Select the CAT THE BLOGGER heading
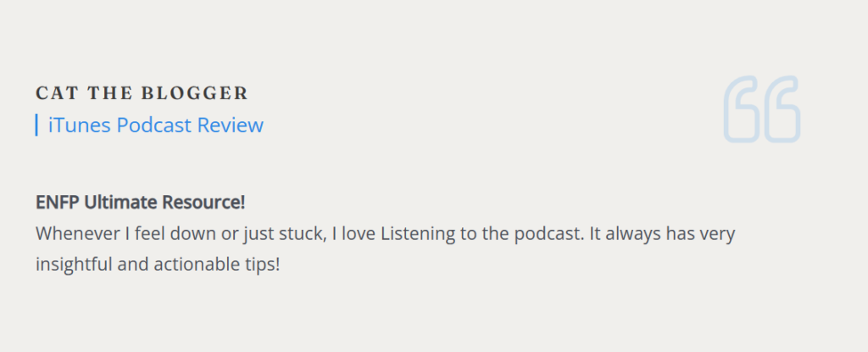 (x=142, y=93)
